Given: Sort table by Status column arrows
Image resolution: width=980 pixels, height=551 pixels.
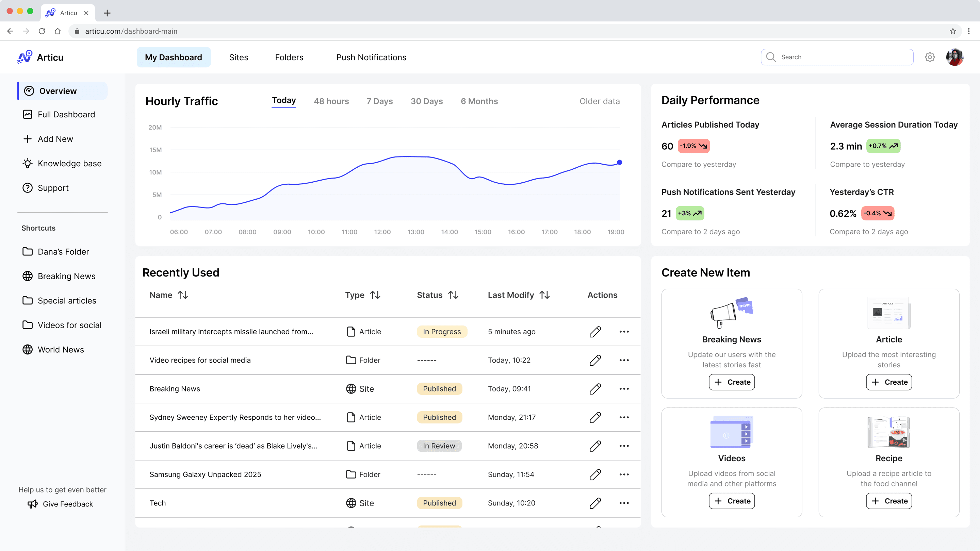Looking at the screenshot, I should point(453,295).
